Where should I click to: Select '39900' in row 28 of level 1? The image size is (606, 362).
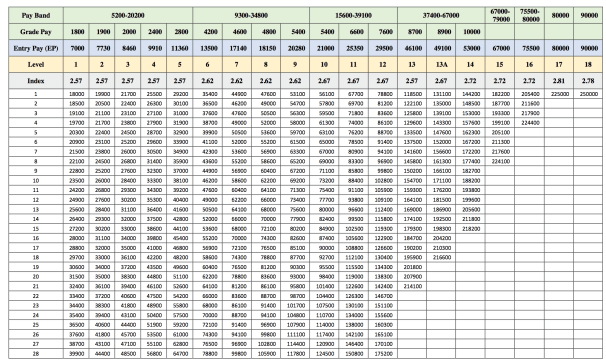pos(76,354)
